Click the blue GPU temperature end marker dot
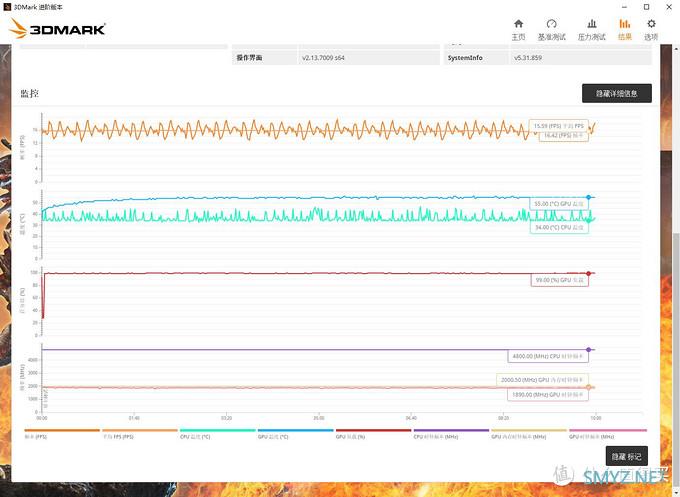The height and width of the screenshot is (497, 680). coord(588,197)
